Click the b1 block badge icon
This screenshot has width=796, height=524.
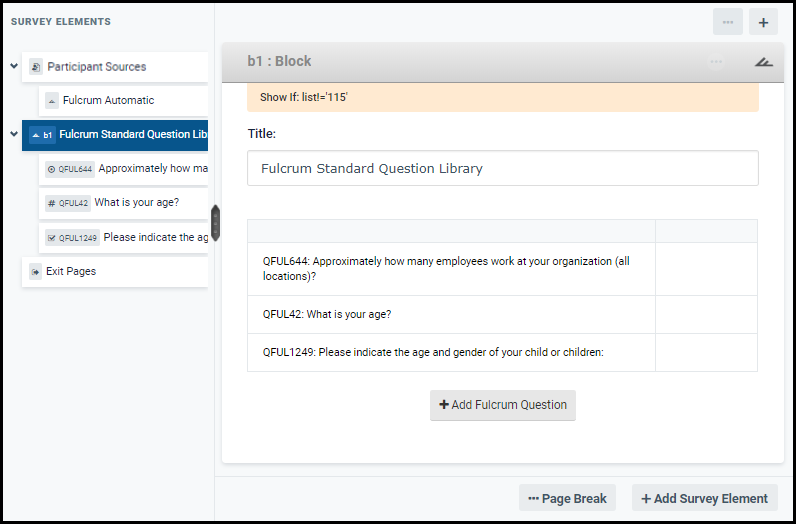click(42, 135)
